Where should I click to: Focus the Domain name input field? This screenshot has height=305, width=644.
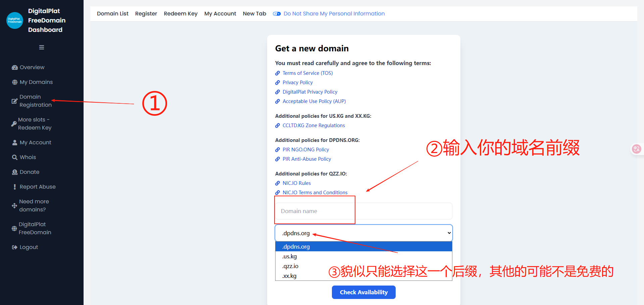(364, 211)
